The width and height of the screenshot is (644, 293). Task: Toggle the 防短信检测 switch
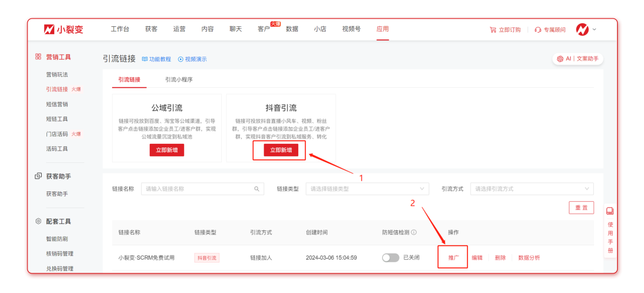coord(391,258)
